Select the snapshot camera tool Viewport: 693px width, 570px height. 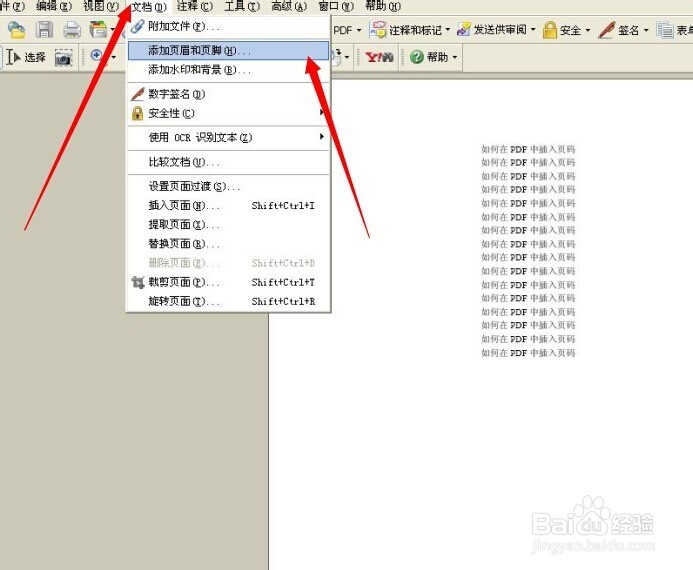pos(63,57)
